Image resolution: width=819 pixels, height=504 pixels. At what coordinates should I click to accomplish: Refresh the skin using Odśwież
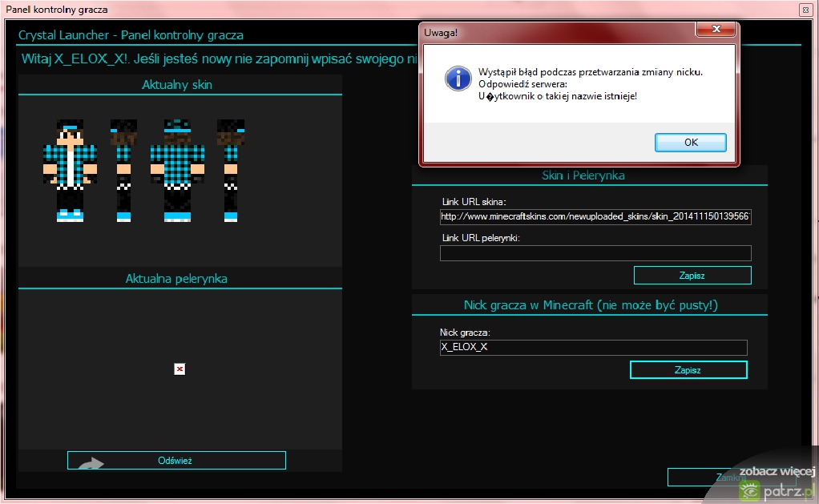(176, 461)
